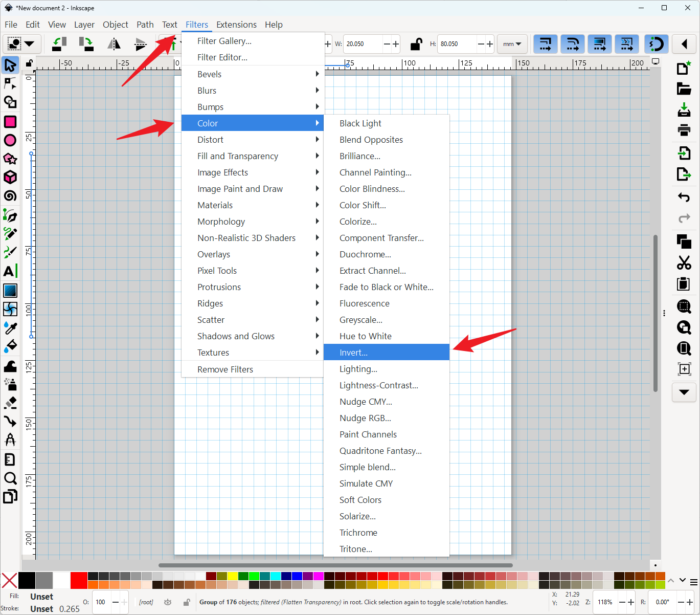The image size is (700, 615).
Task: Select the 3D Box tool
Action: (10, 177)
